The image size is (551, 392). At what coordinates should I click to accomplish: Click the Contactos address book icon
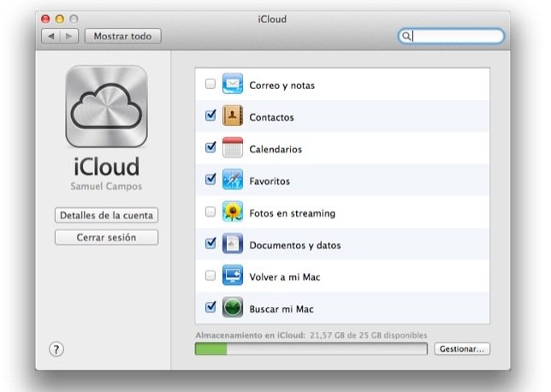[x=234, y=116]
